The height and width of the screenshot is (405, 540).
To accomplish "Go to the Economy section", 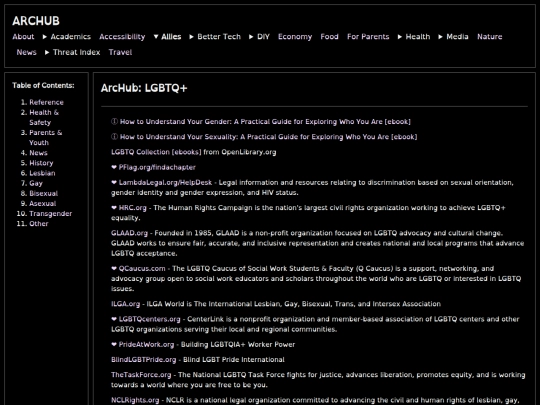I will [x=295, y=37].
